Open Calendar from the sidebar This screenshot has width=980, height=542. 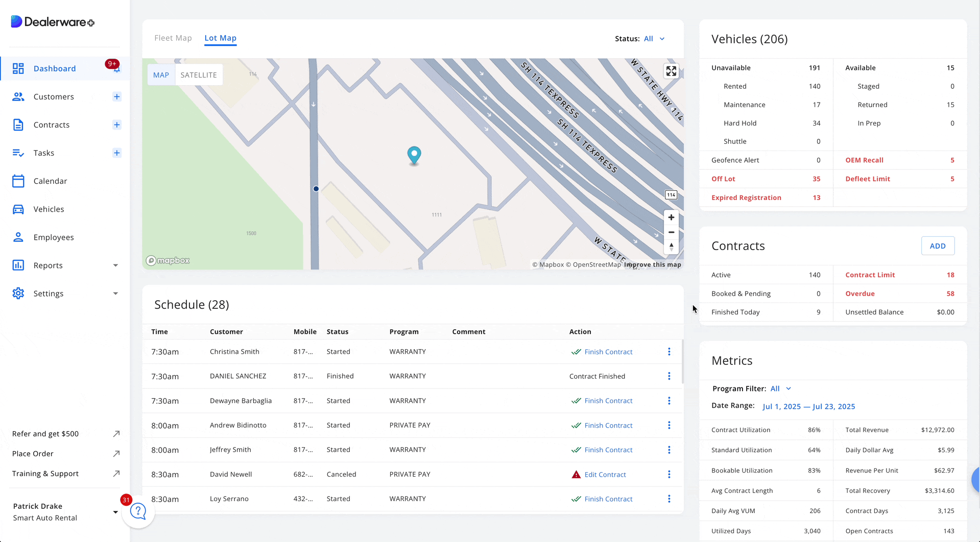50,181
